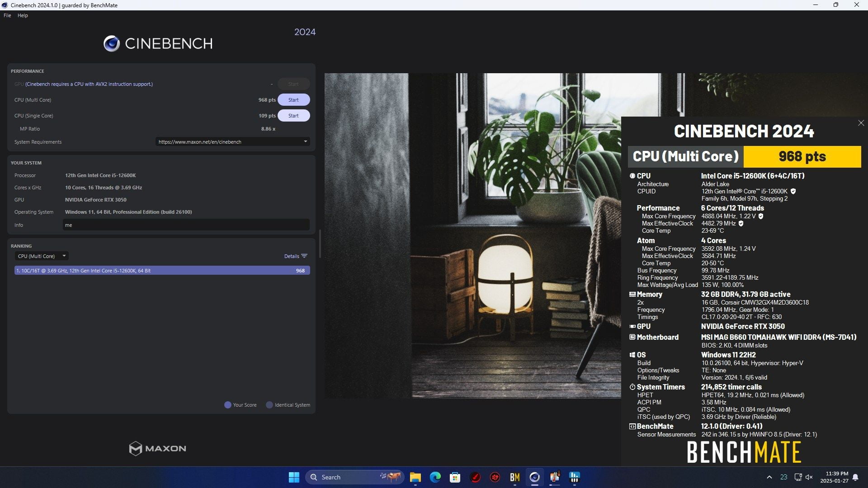Viewport: 868px width, 488px height.
Task: Click the Processor name '12th Gen Intel Core i5-12600K'
Action: pos(100,175)
